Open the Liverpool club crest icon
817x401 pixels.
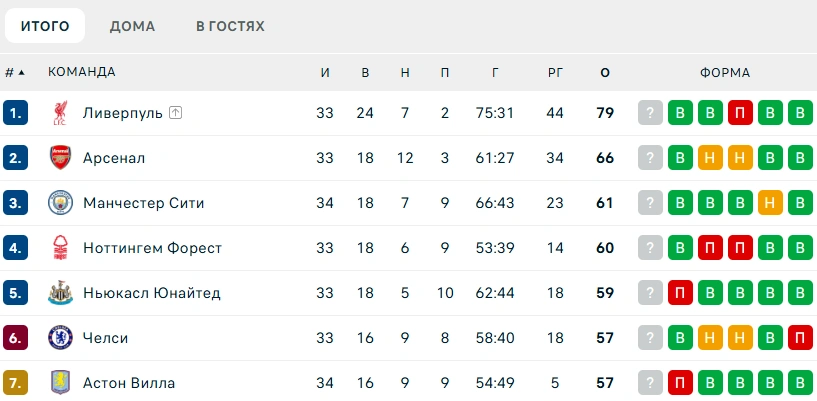point(60,112)
